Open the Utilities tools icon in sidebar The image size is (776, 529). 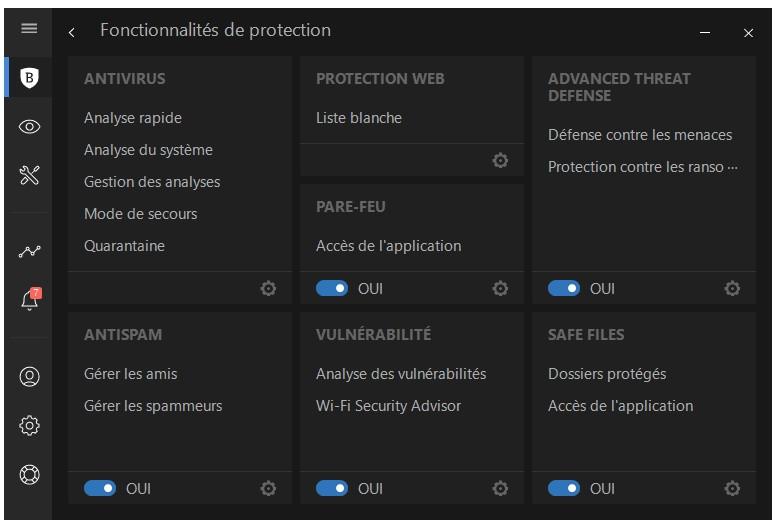point(30,176)
